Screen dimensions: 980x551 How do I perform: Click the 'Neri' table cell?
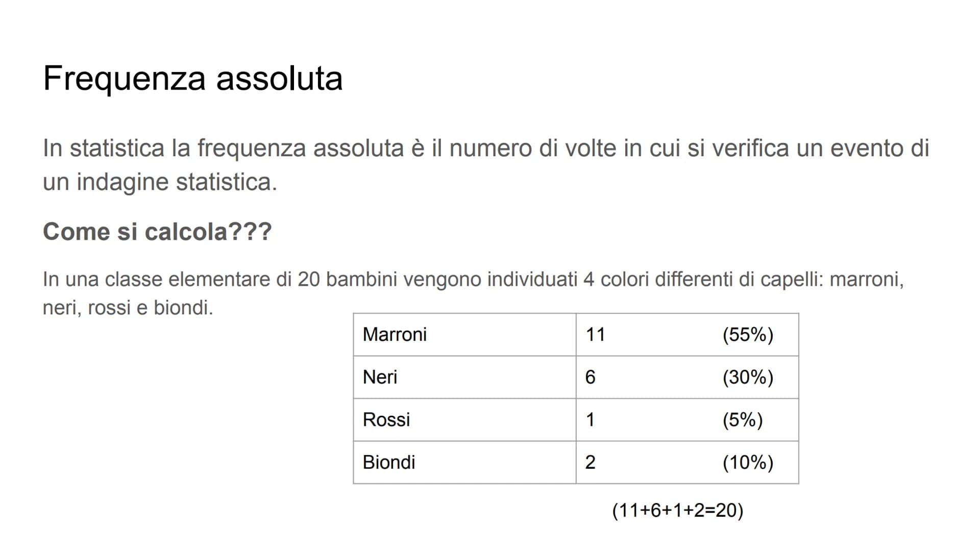click(464, 377)
